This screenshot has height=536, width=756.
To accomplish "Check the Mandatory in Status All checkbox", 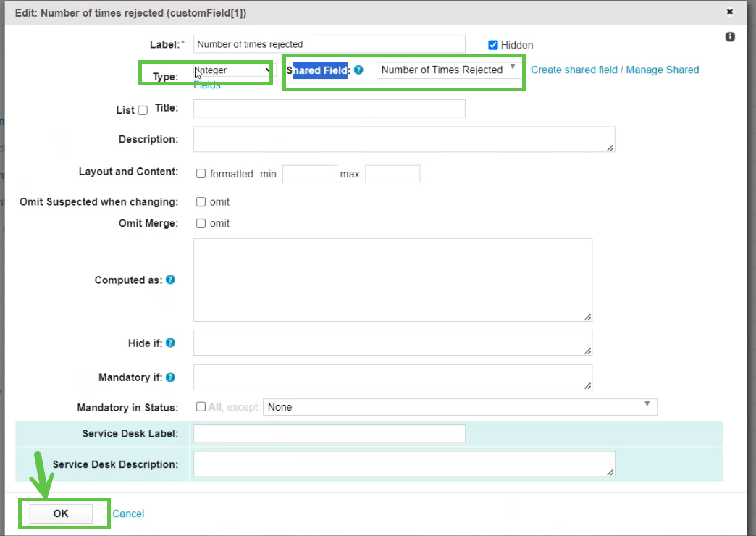I will (x=201, y=407).
